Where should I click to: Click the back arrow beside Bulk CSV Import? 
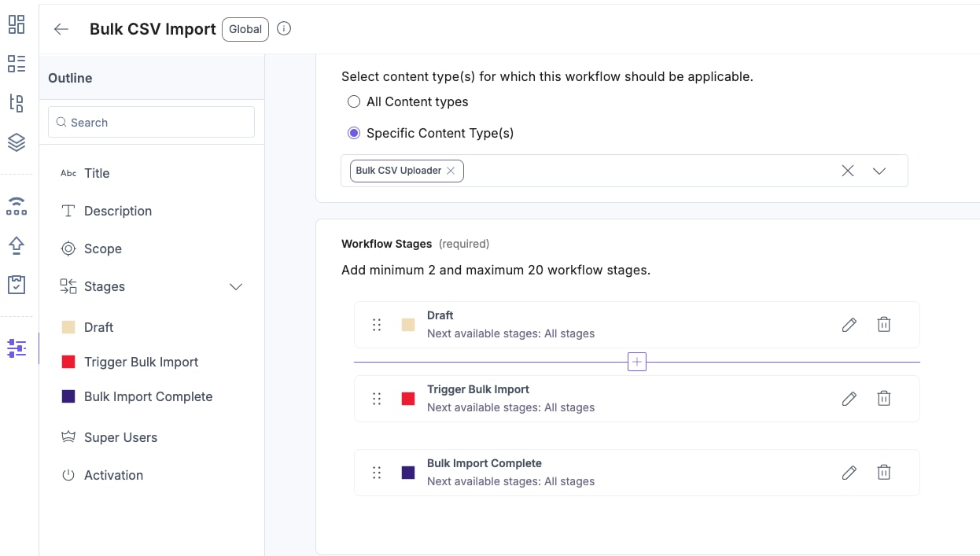(x=61, y=29)
